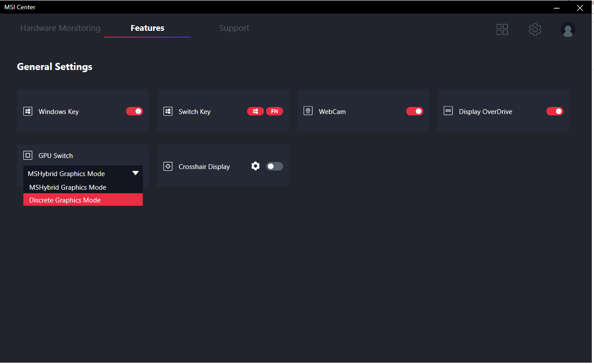This screenshot has width=594, height=364.
Task: Toggle the Display OverDrive switch
Action: coord(555,111)
